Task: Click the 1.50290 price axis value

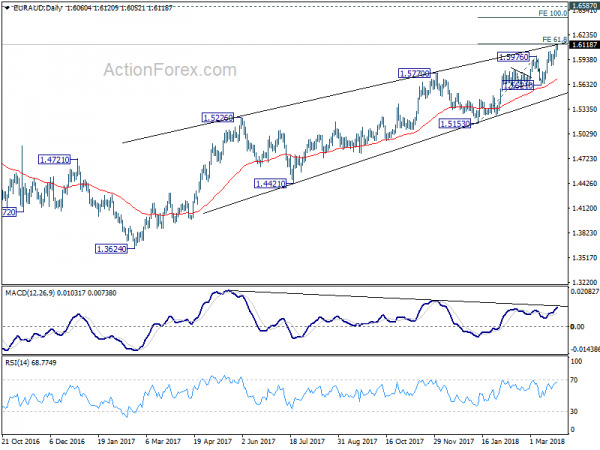Action: pos(584,134)
